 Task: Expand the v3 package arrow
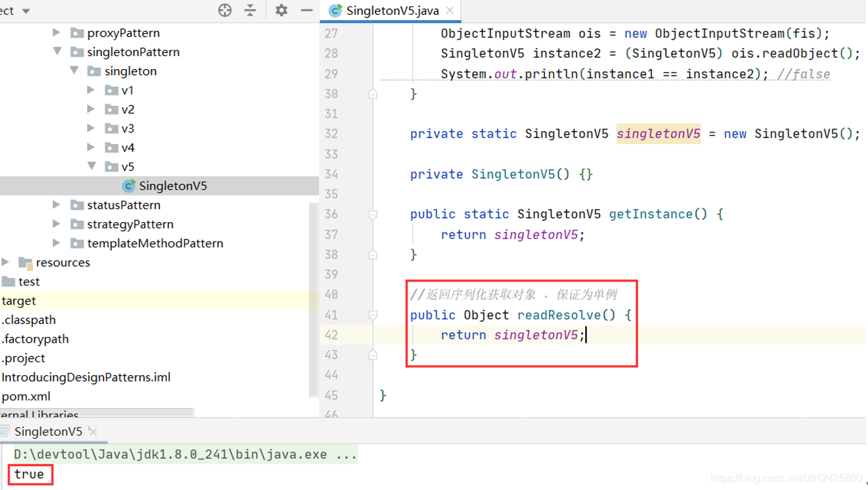[x=91, y=128]
